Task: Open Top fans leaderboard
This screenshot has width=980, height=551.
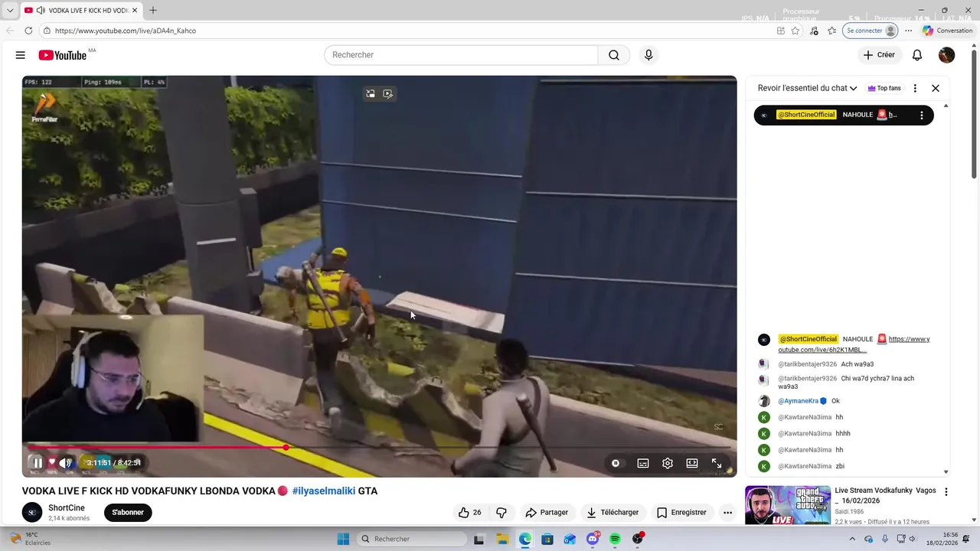Action: [884, 88]
